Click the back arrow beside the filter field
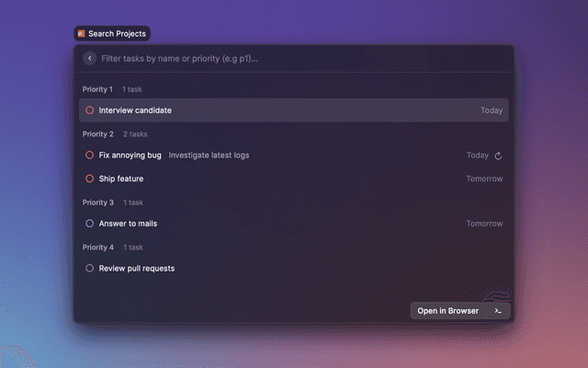The height and width of the screenshot is (368, 588). coord(89,59)
